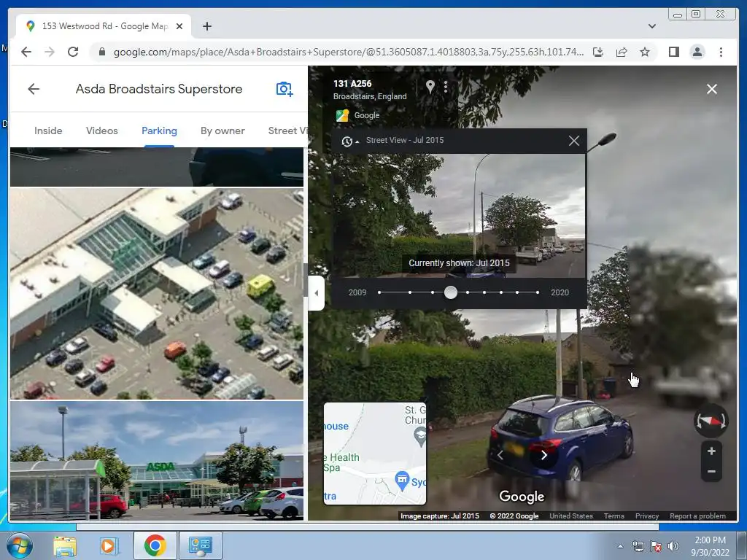Screen dimensions: 747x560
Task: Click the padlock site info icon
Action: [x=101, y=52]
